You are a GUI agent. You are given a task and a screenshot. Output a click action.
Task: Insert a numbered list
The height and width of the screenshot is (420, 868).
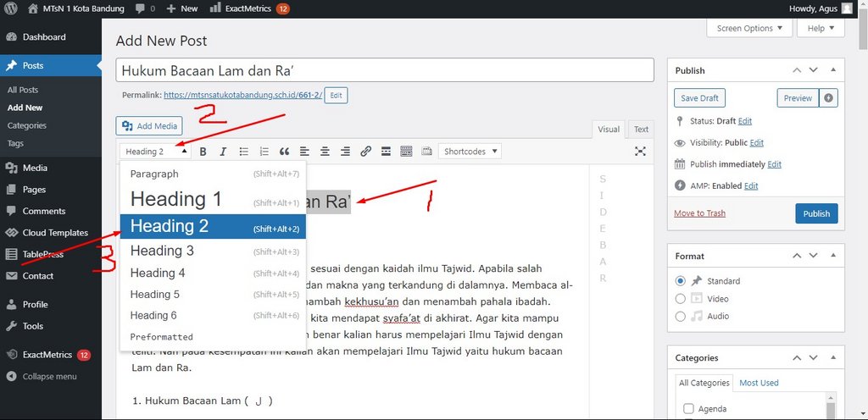click(264, 152)
